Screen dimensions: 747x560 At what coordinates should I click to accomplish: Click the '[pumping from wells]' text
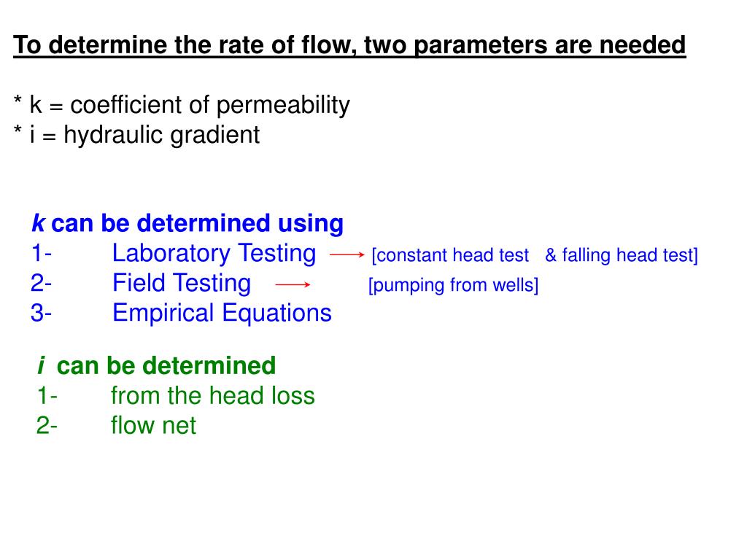click(453, 285)
